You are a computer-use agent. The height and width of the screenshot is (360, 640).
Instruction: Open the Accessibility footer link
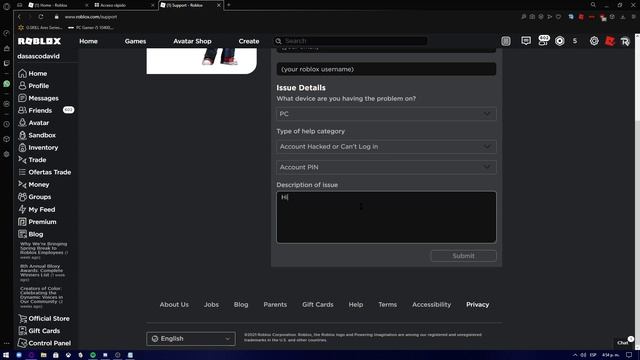point(431,304)
